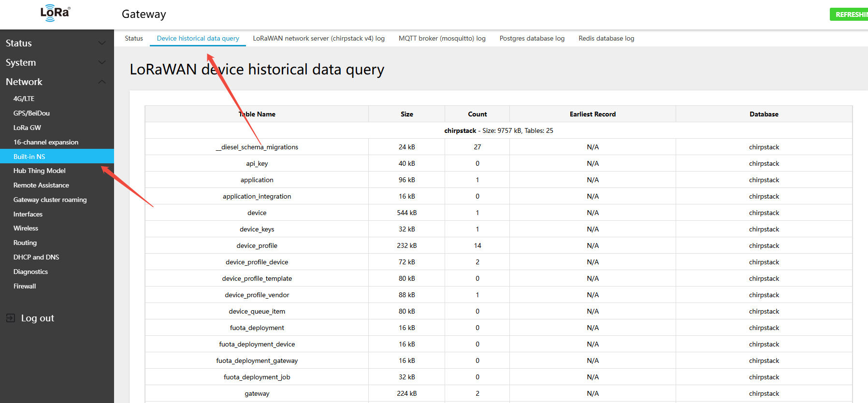
Task: Click the LoRa logo icon
Action: (56, 13)
